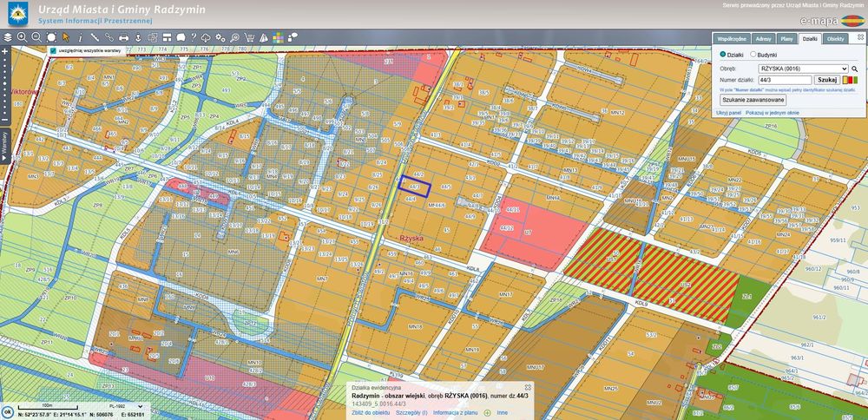Click the green plus icon before Inne
Image resolution: width=868 pixels, height=420 pixels.
point(487,413)
